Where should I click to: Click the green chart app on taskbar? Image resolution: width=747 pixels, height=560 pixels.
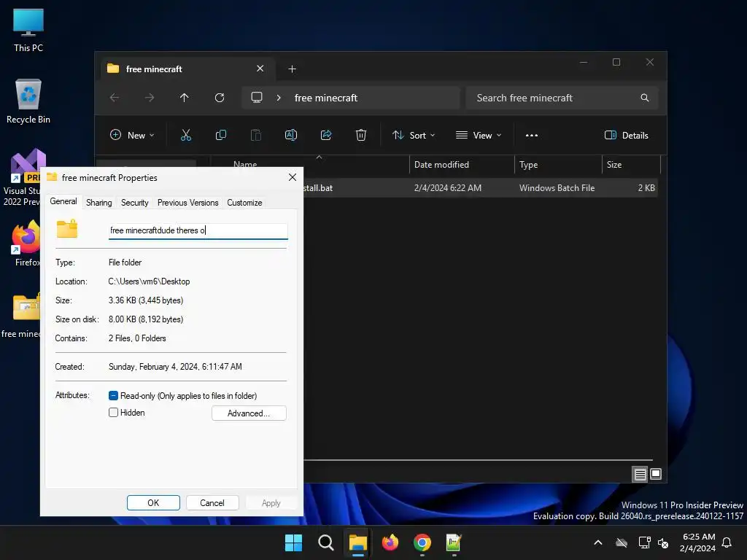point(454,542)
